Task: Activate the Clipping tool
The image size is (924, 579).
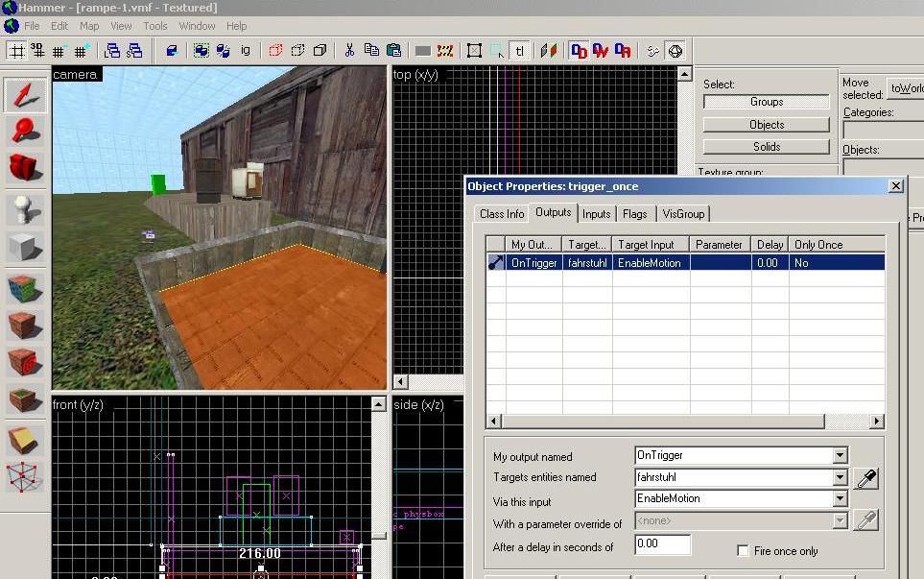Action: point(25,440)
